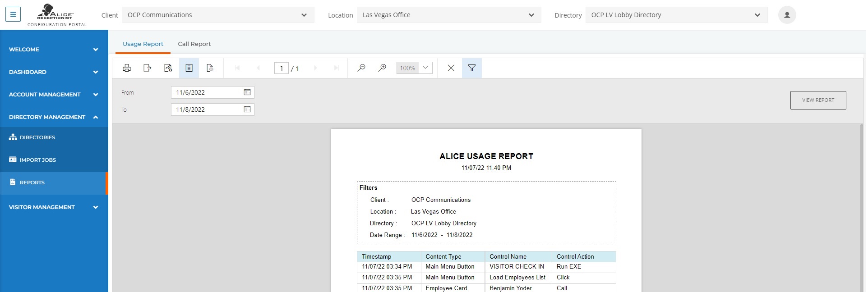
Task: Open the Location dropdown
Action: tap(449, 15)
